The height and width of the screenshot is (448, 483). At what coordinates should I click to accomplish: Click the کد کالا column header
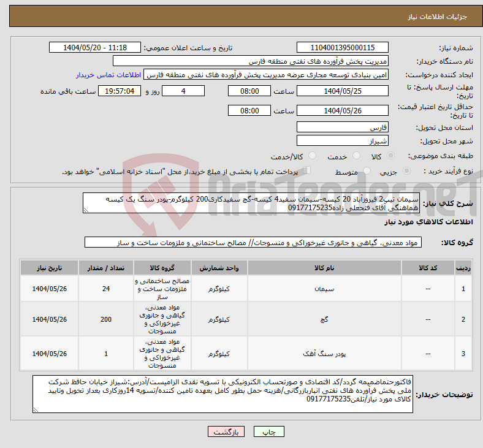tap(428, 268)
